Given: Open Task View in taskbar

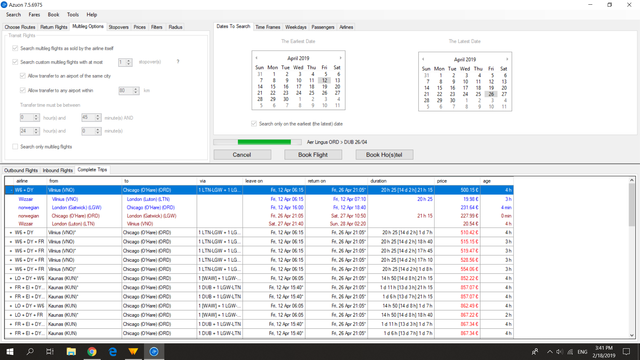Looking at the screenshot, I should coord(50,351).
